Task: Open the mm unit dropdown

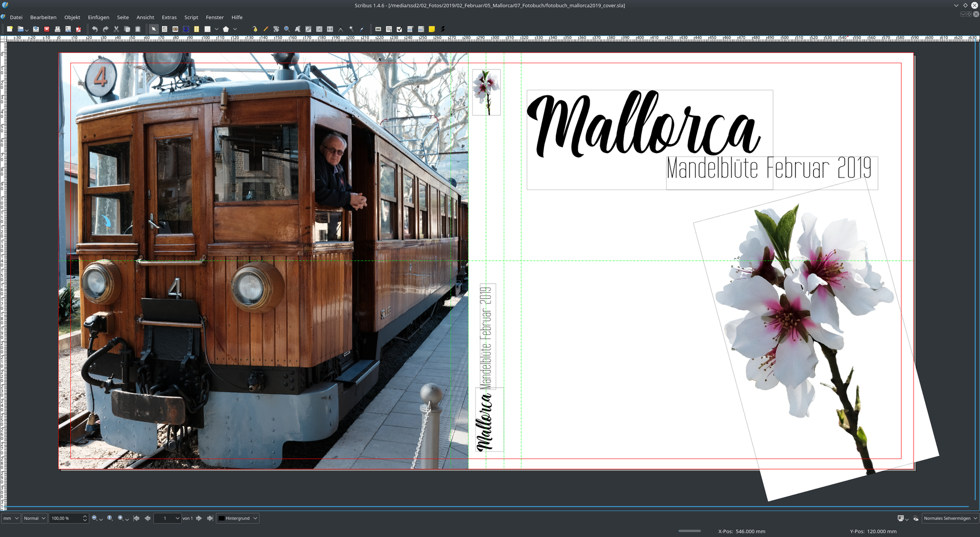Action: (x=11, y=518)
